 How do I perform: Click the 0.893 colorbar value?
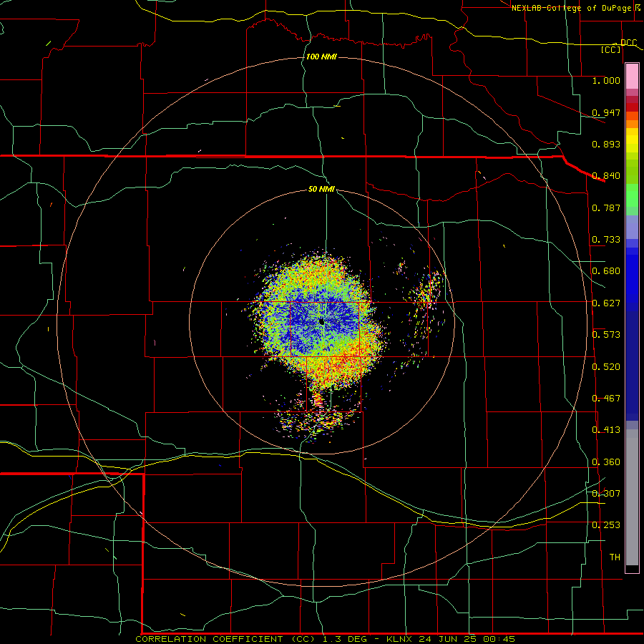[x=606, y=144]
